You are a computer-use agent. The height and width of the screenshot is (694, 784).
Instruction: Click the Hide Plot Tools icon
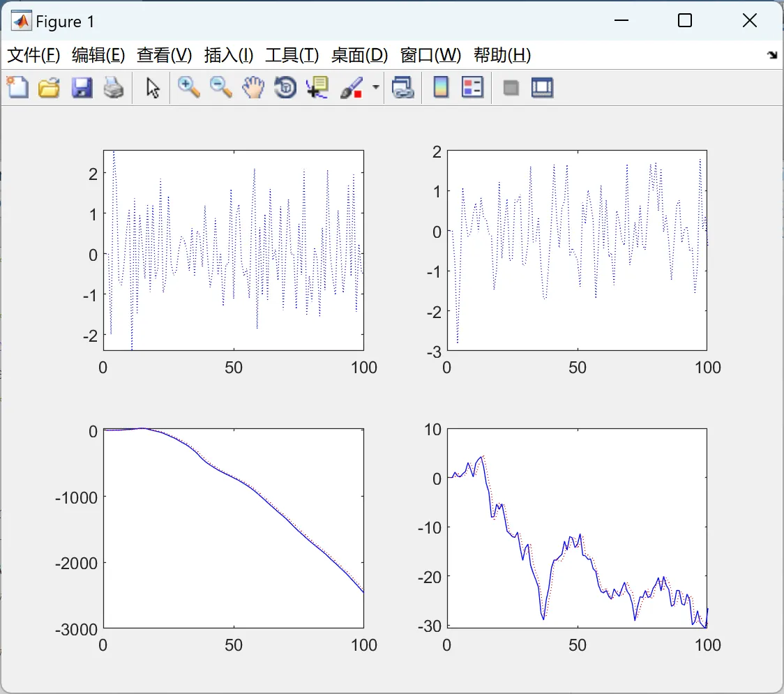click(511, 88)
